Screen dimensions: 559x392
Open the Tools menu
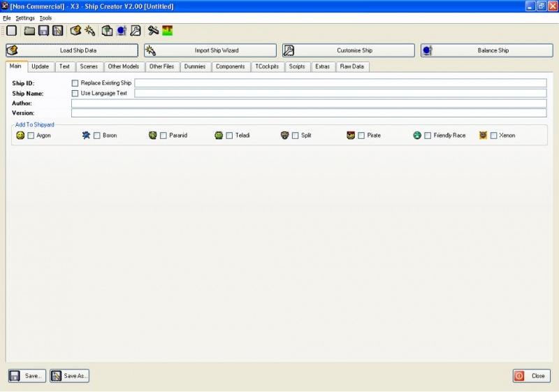45,18
